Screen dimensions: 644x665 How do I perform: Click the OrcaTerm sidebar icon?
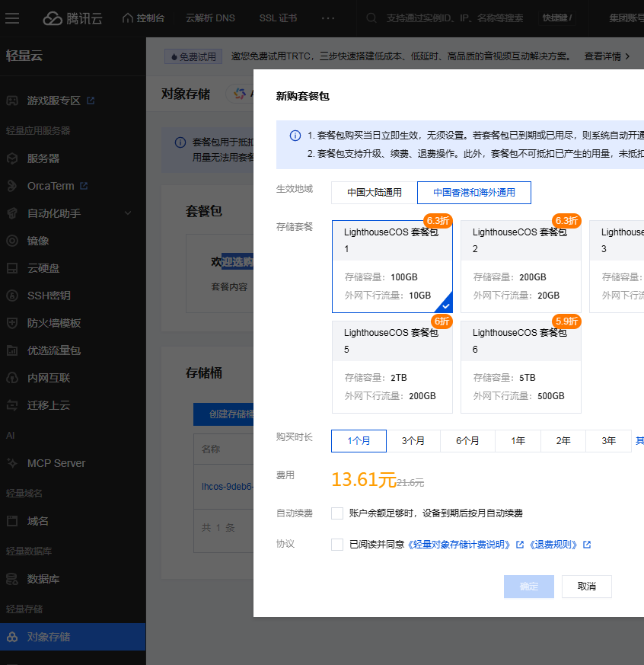click(12, 186)
